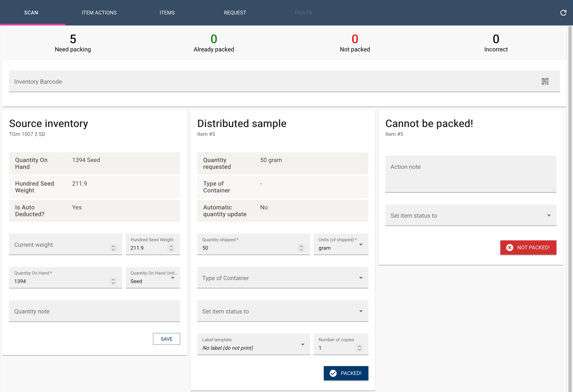Switch to the ITEM ACTIONS tab
Viewport: 573px width, 392px height.
tap(99, 13)
